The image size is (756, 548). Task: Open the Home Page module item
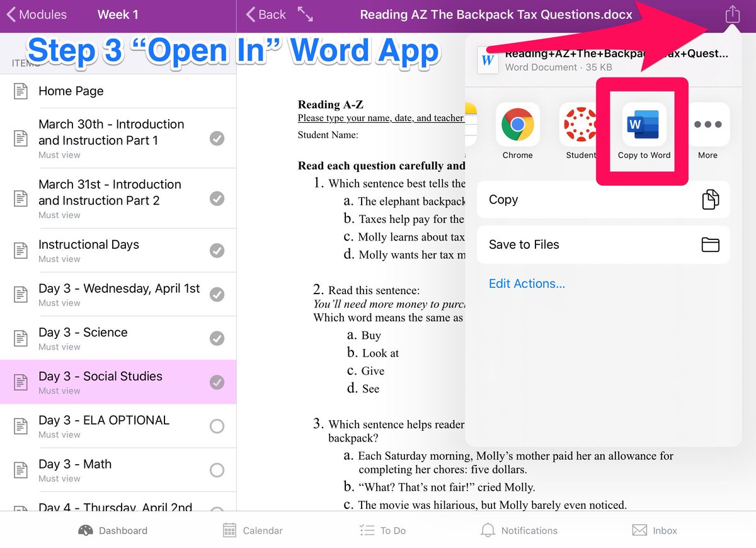point(118,91)
